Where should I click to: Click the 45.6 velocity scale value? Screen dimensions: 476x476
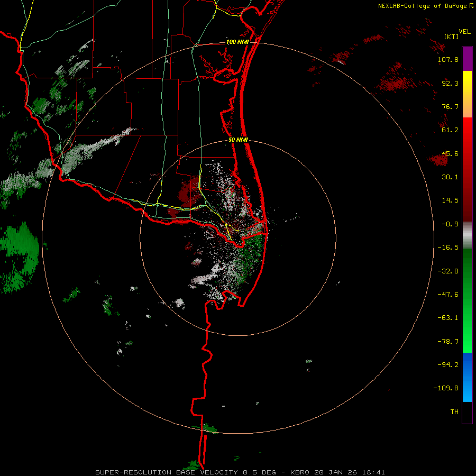[450, 153]
